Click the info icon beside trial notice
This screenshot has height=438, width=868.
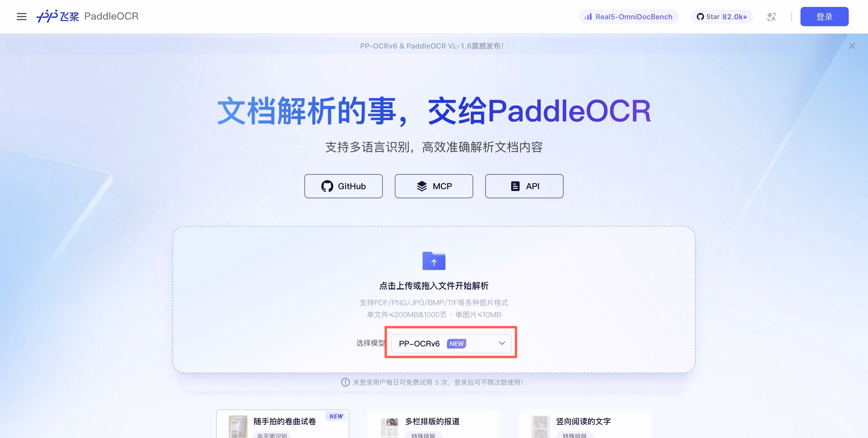pos(345,382)
